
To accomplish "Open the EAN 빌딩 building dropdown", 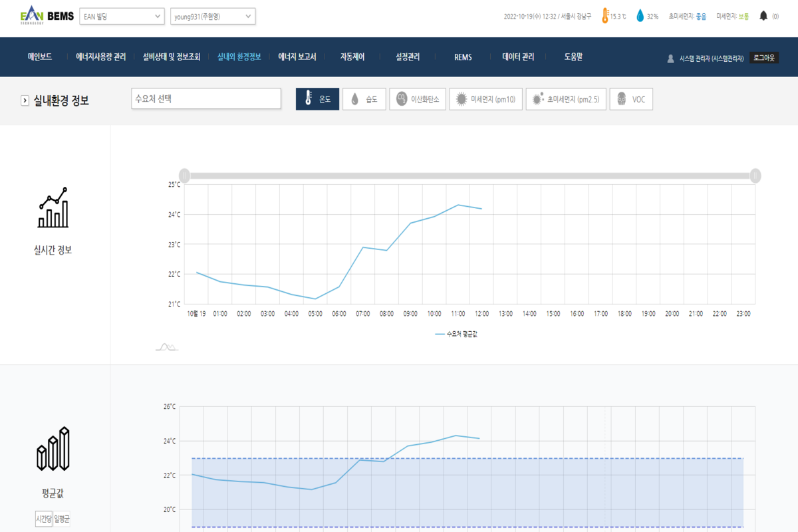I will pyautogui.click(x=122, y=16).
